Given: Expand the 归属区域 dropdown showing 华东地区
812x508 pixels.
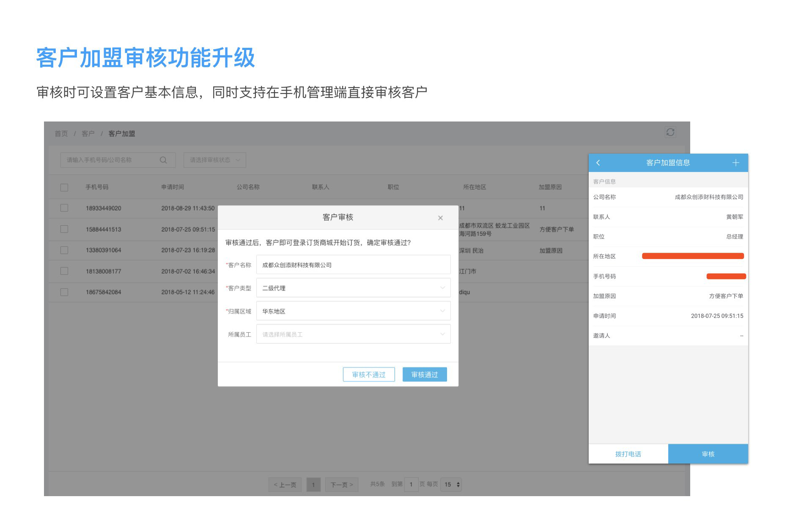Looking at the screenshot, I should click(353, 312).
